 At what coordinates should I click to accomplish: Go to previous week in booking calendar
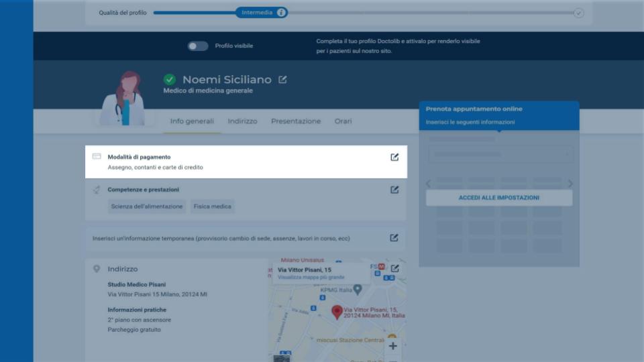pos(429,184)
